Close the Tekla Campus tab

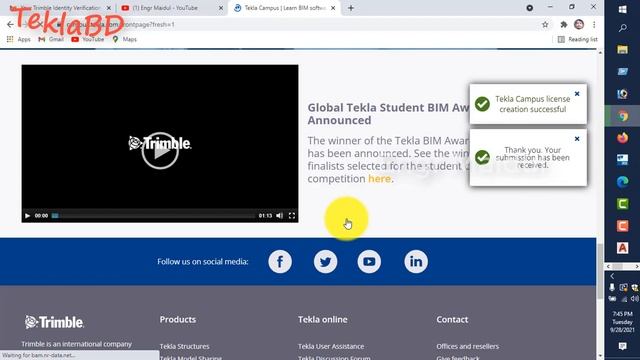(x=333, y=8)
